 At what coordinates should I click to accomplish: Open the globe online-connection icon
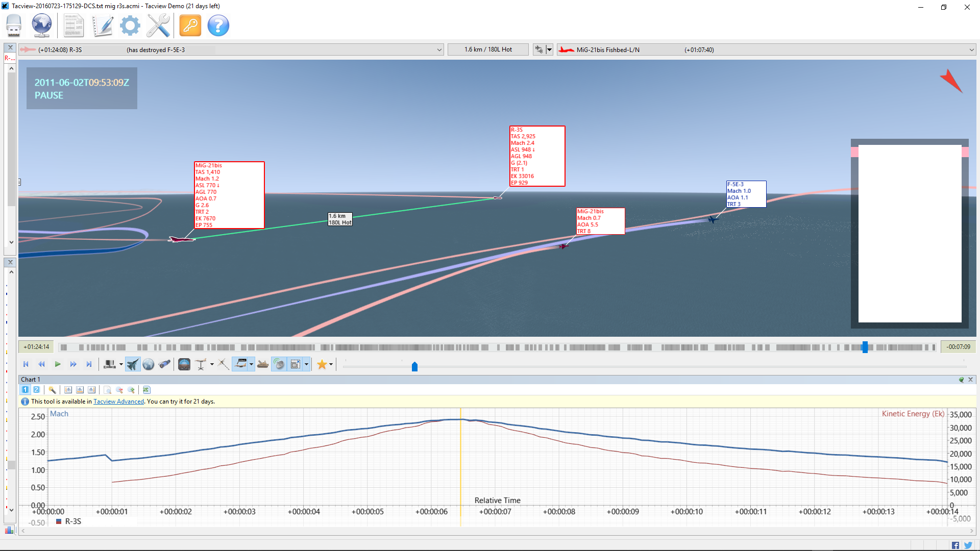[x=42, y=26]
